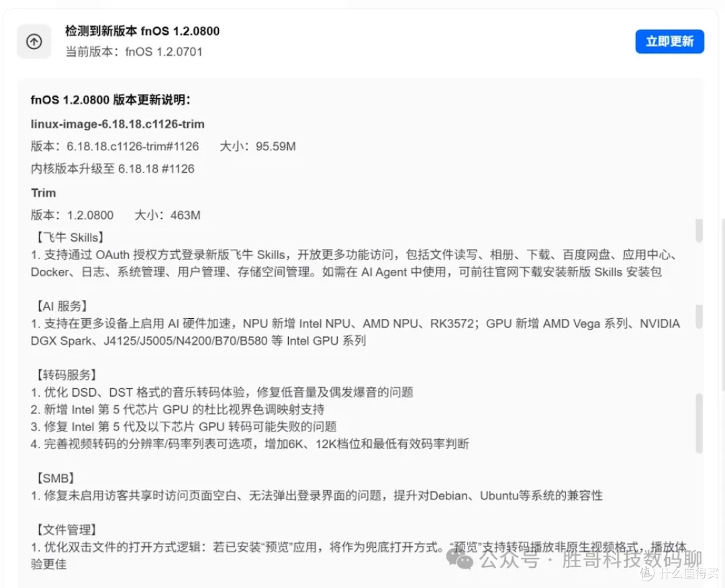
Task: Click the release notes scrollbar thumb beside 转码服务
Action: 699,423
